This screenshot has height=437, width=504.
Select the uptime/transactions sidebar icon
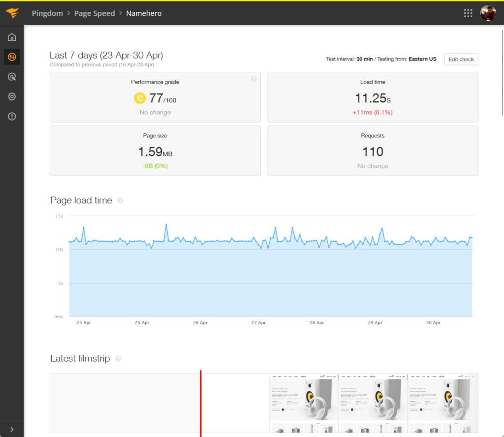[12, 57]
